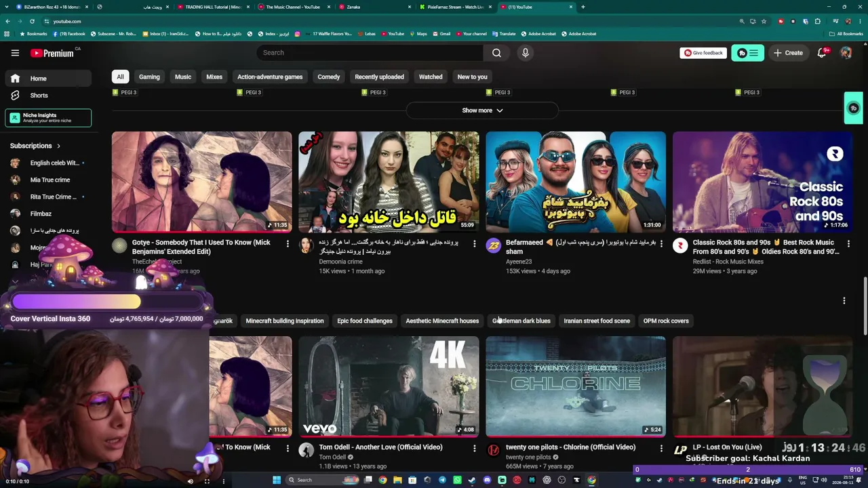
Task: Open the Niche Insights panel
Action: pos(48,118)
